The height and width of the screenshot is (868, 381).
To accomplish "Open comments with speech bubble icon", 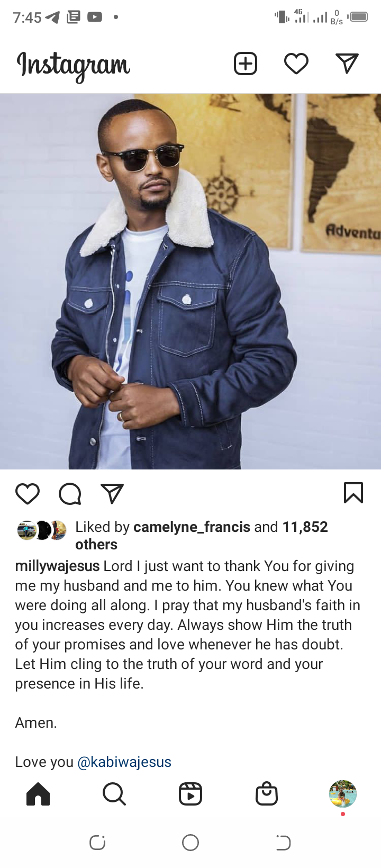I will [x=70, y=494].
